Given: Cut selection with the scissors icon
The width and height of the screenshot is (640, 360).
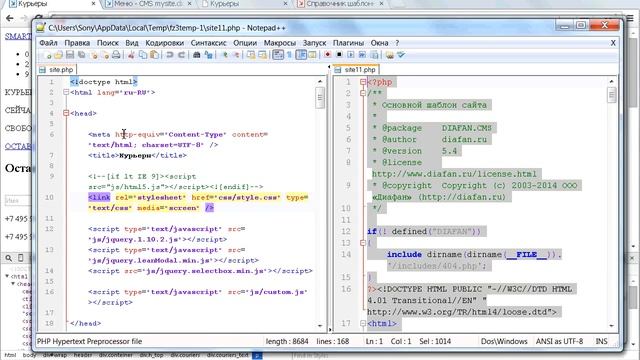Looking at the screenshot, I should (x=131, y=55).
